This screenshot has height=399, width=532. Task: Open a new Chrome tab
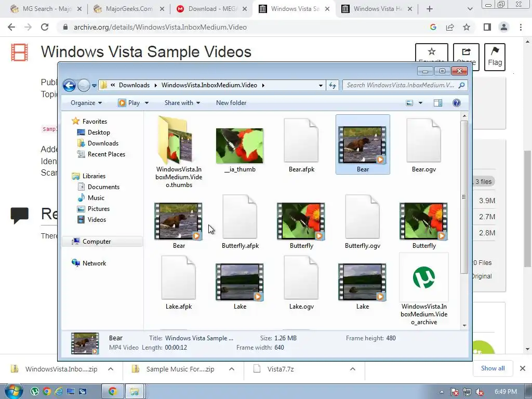[430, 9]
